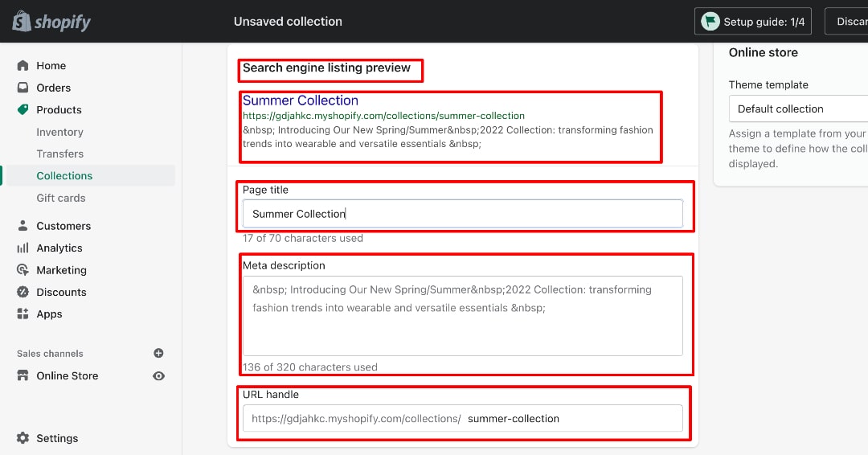Click the 'Page title' label

[265, 189]
